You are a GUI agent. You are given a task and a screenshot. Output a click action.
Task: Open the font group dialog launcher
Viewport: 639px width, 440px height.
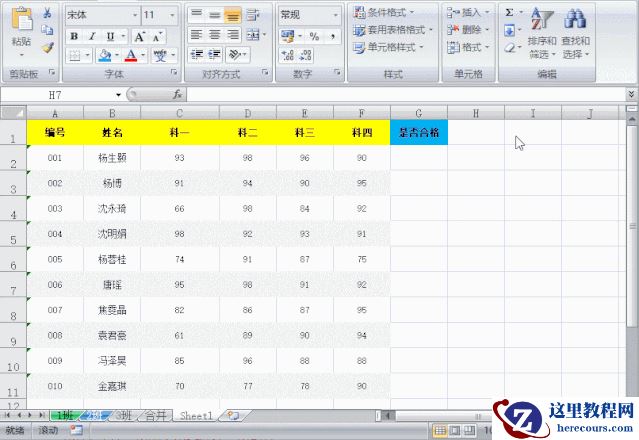click(x=174, y=72)
